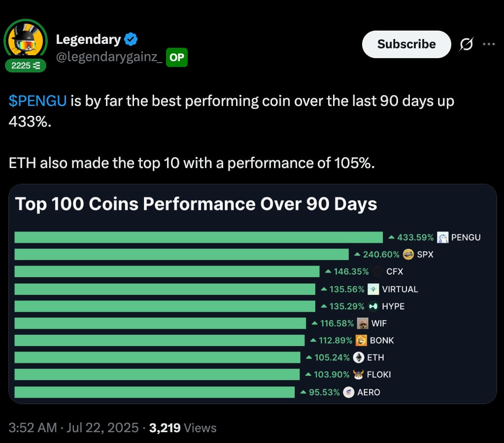Image resolution: width=504 pixels, height=443 pixels.
Task: Click the 3,219 Views count
Action: (183, 428)
